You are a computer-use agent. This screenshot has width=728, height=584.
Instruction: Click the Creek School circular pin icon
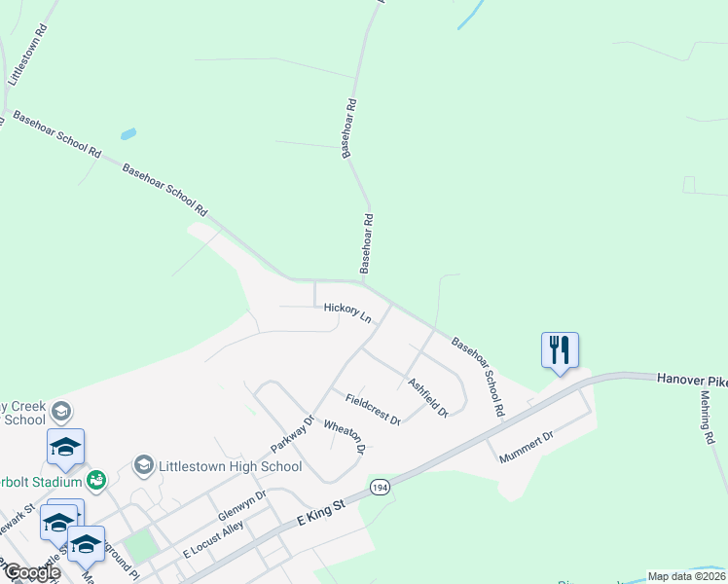61,412
